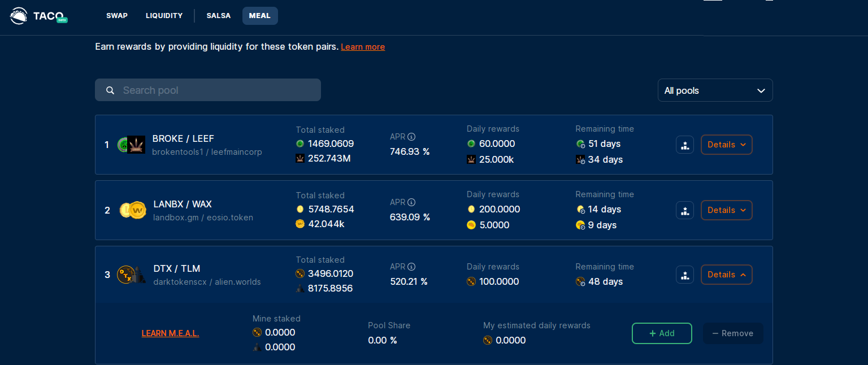Screen dimensions: 868x365
Task: Click the TACO logo icon
Action: pos(19,16)
